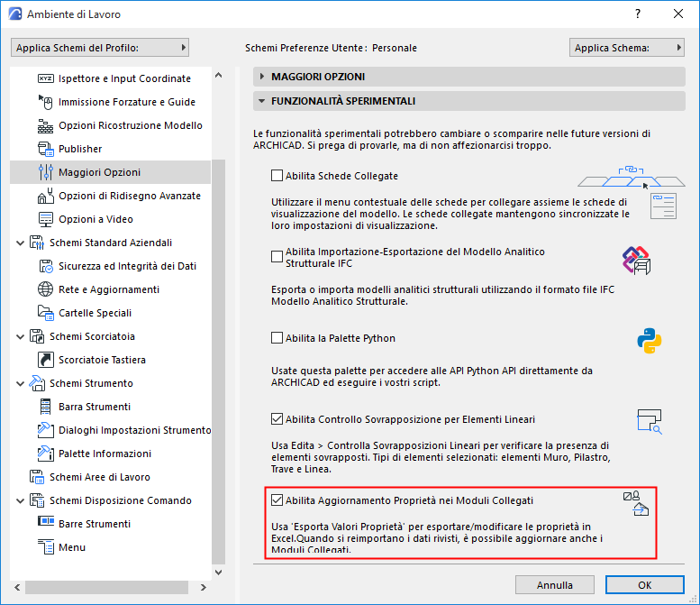Click the Barre Strumenti icon
The height and width of the screenshot is (605, 700).
tap(46, 521)
